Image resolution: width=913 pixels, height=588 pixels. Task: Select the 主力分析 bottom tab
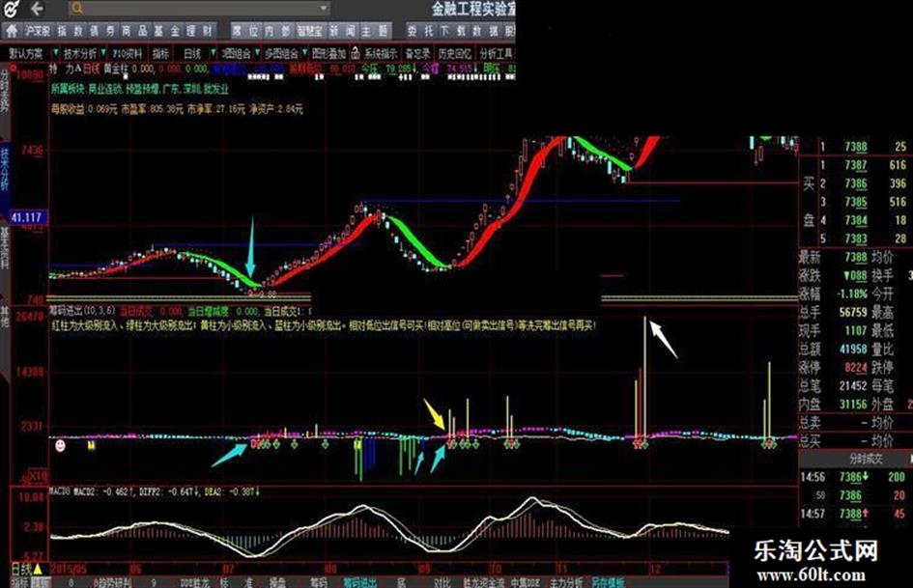pyautogui.click(x=565, y=582)
